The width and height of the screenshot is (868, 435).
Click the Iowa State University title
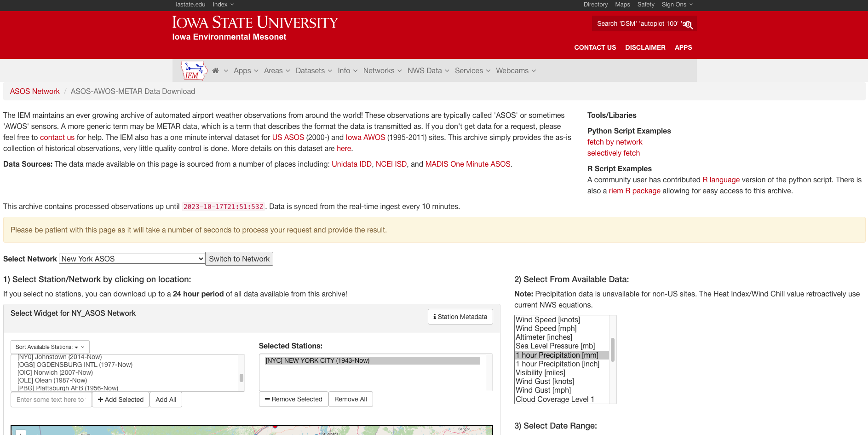point(255,22)
